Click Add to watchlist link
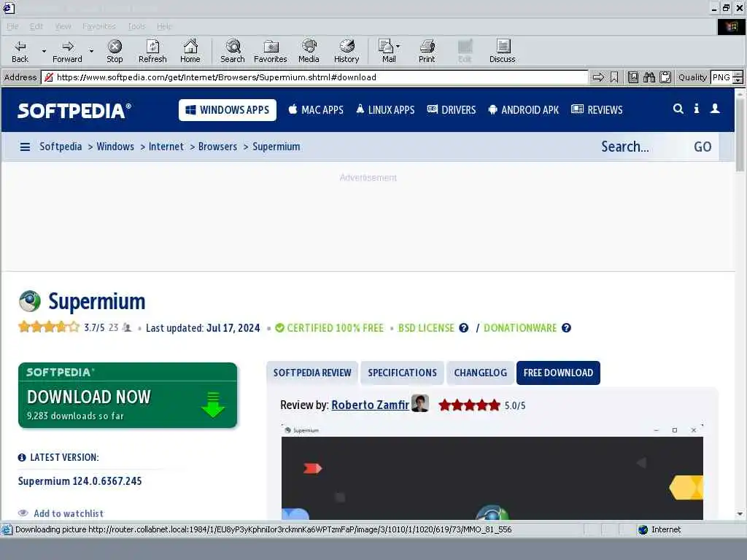747x560 pixels. [68, 513]
